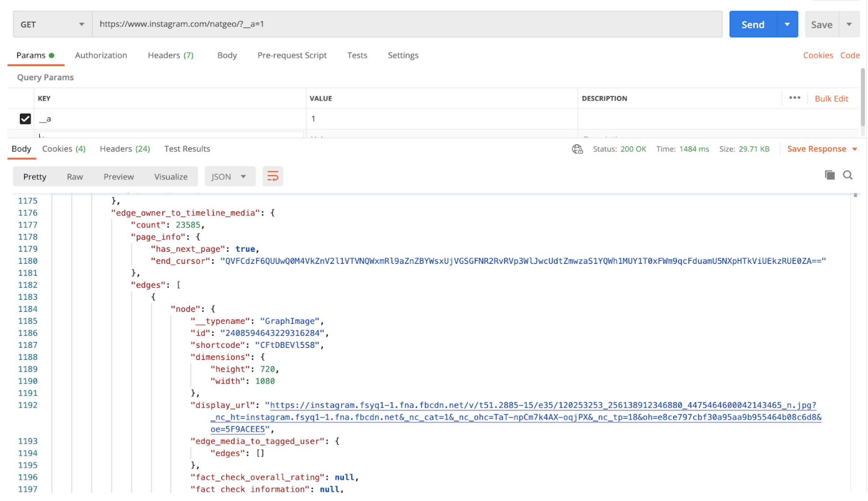
Task: Open the request Headers (7) tab
Action: point(171,55)
